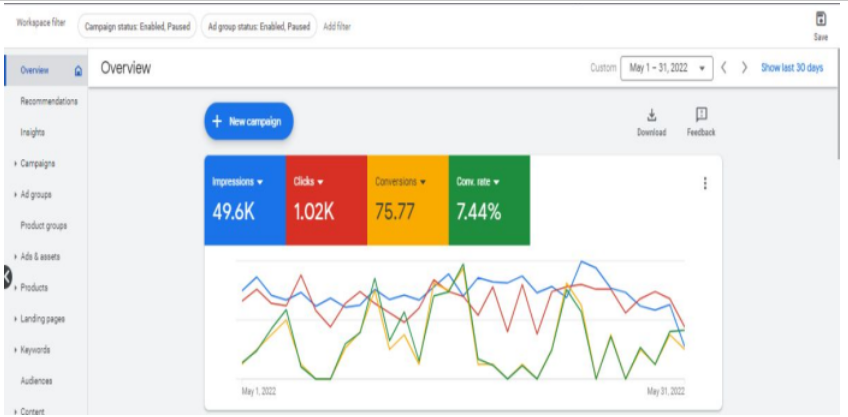
Task: Go to previous date range arrow
Action: click(x=722, y=68)
